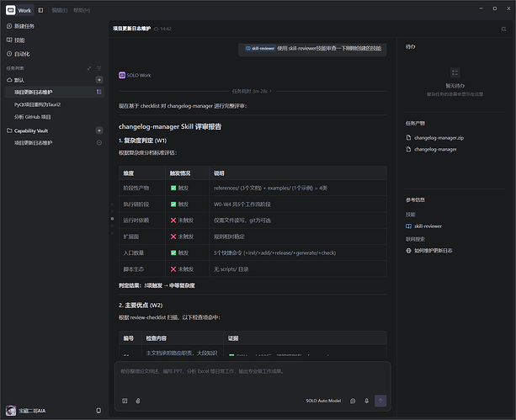This screenshot has width=516, height=420.
Task: Click the attachment paperclip icon
Action: click(x=138, y=401)
